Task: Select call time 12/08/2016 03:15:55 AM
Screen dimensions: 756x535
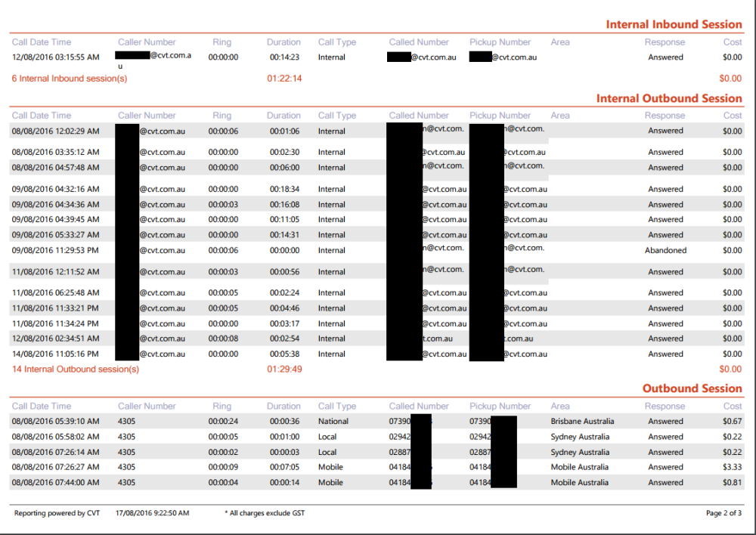Action: [55, 57]
